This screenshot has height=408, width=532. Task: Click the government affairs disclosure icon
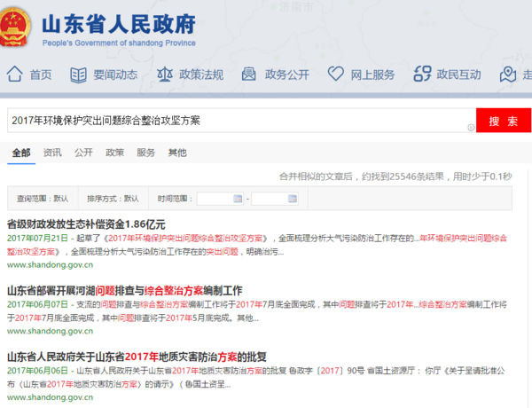pos(248,74)
